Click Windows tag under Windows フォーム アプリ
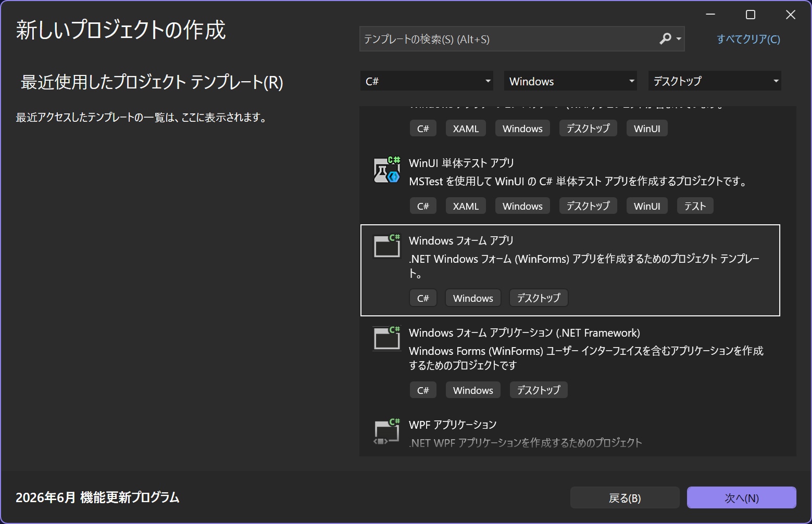Screen dimensions: 812x524 click(473, 298)
